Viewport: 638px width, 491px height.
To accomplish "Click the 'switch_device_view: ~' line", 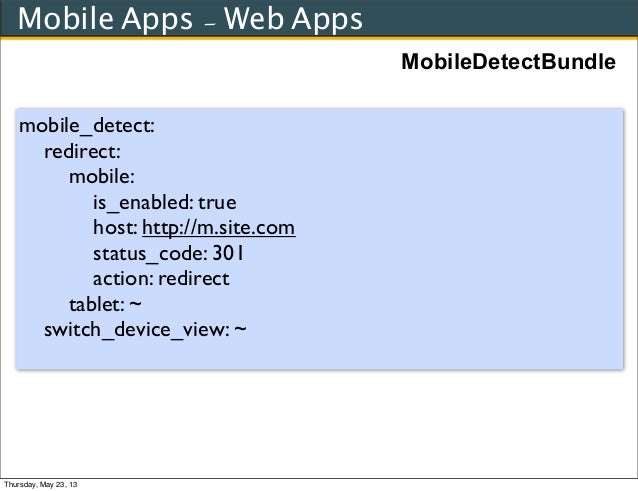I will (145, 330).
